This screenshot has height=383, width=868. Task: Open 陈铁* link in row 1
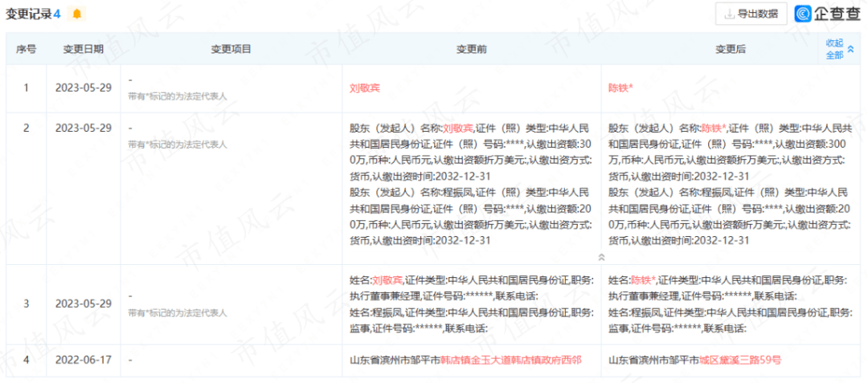coord(620,88)
